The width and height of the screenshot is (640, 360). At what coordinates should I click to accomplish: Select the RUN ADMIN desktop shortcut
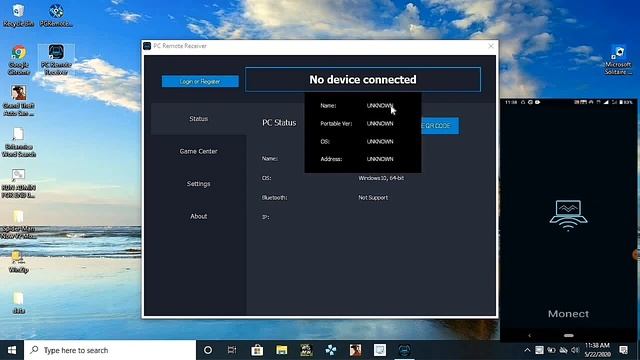point(19,183)
